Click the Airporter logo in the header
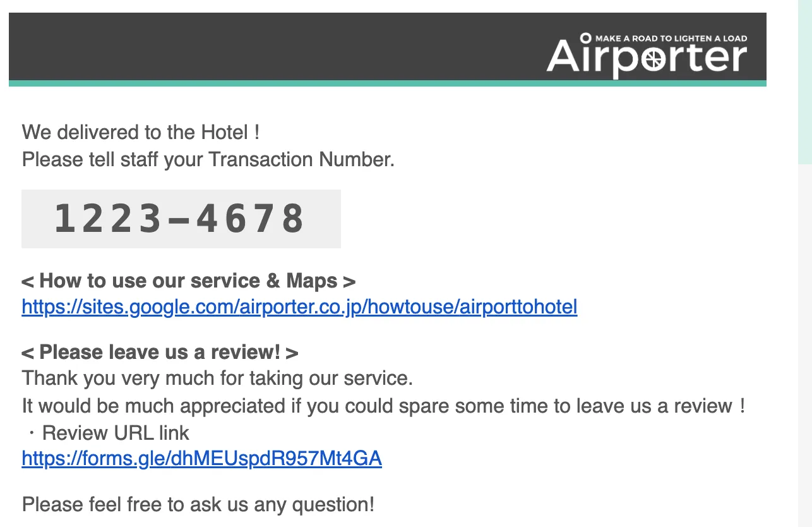The height and width of the screenshot is (527, 812). click(x=646, y=56)
